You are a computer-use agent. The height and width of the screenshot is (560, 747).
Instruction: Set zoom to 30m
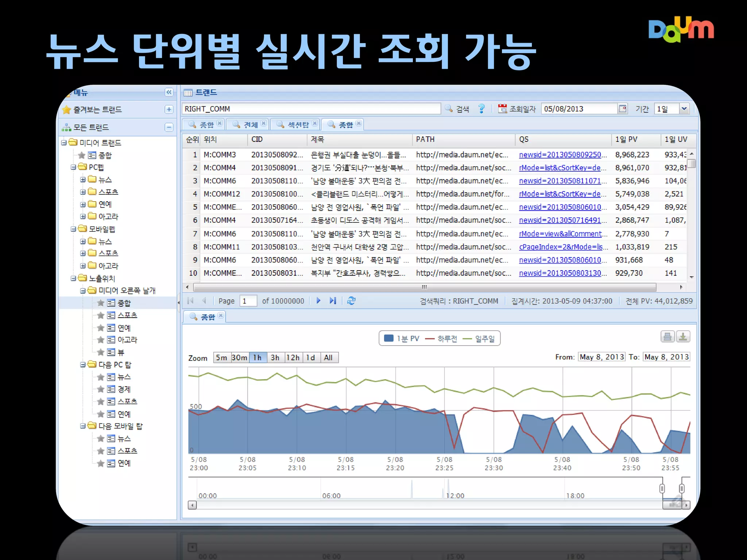click(x=239, y=358)
